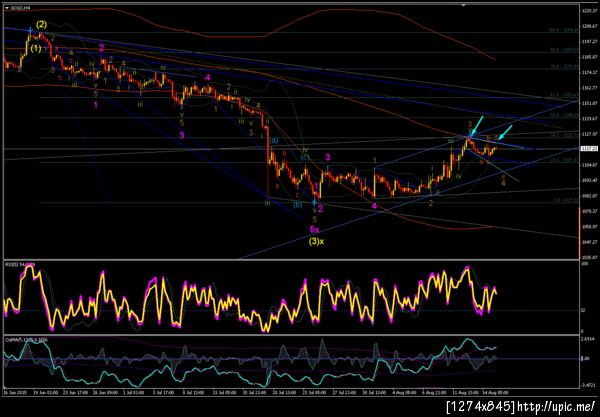Select the cyan arrow pointing at wave 3 peak

pos(477,125)
